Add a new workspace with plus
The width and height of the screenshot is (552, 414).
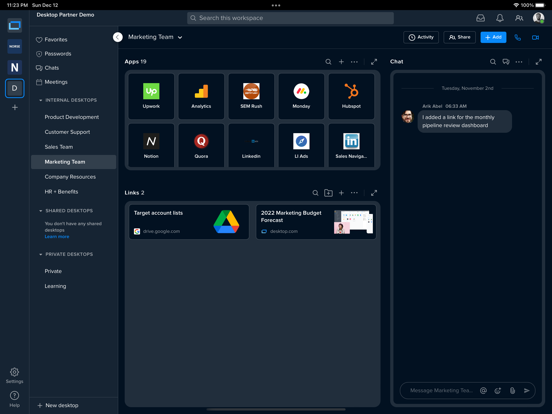[14, 107]
